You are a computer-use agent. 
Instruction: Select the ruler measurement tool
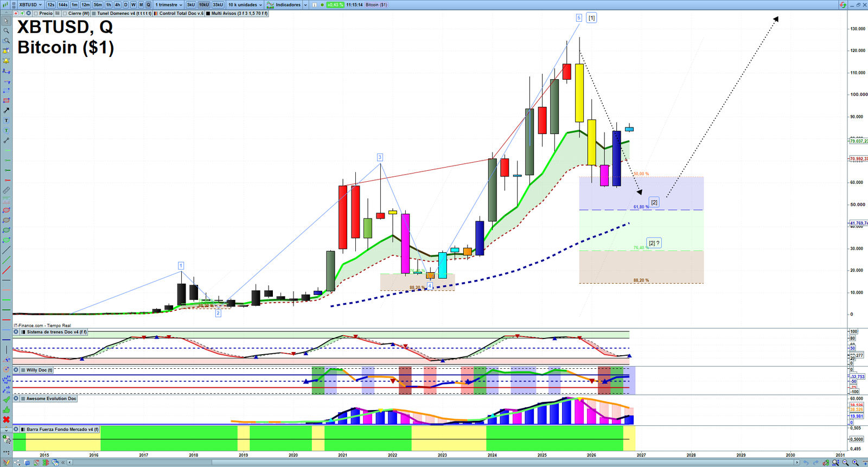tap(6, 190)
